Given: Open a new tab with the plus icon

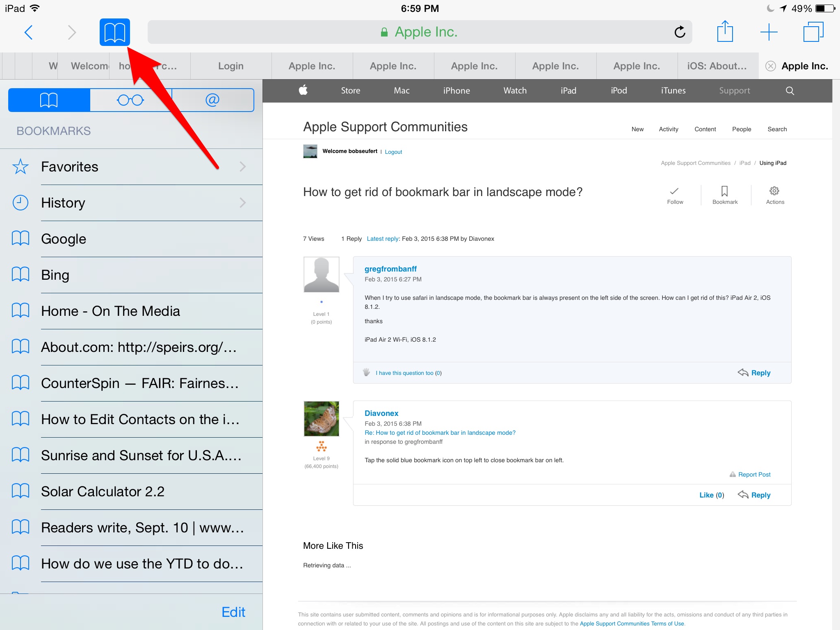Looking at the screenshot, I should pyautogui.click(x=769, y=32).
